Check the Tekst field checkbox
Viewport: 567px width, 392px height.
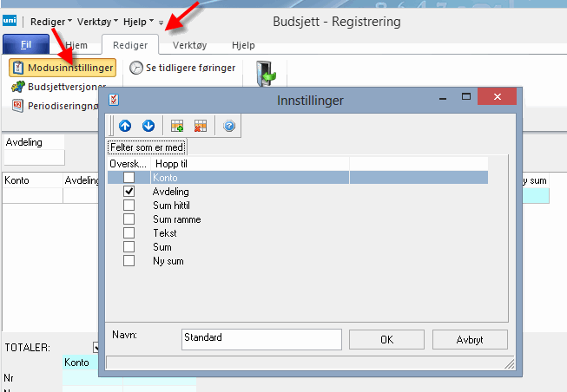point(129,233)
